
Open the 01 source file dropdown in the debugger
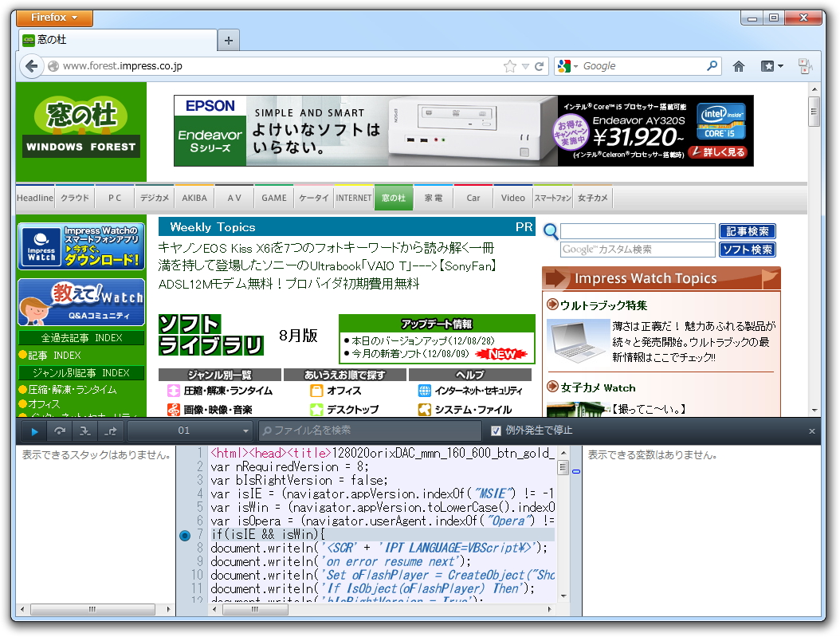click(x=189, y=431)
